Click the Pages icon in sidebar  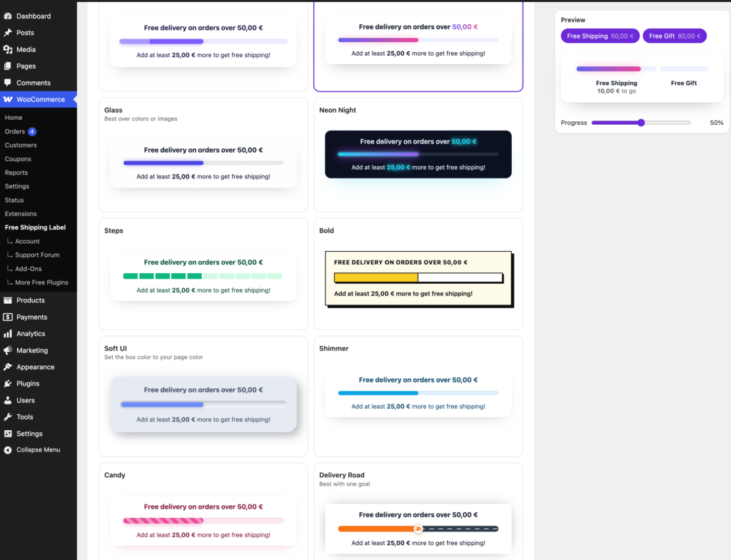(8, 66)
